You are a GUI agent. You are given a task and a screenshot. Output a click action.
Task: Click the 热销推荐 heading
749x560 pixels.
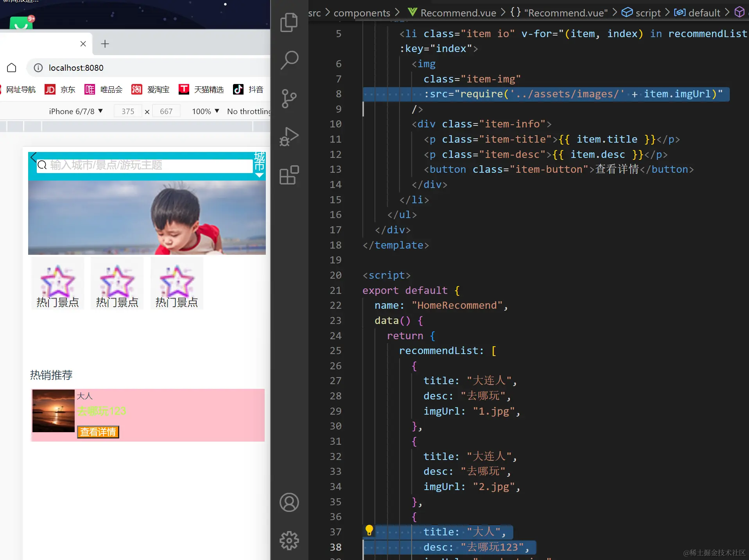pos(51,375)
